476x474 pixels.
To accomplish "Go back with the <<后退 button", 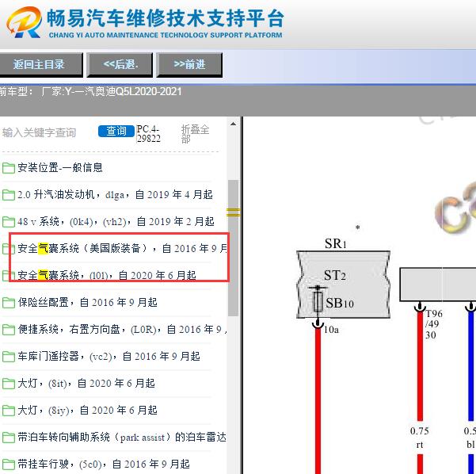I will tap(120, 64).
